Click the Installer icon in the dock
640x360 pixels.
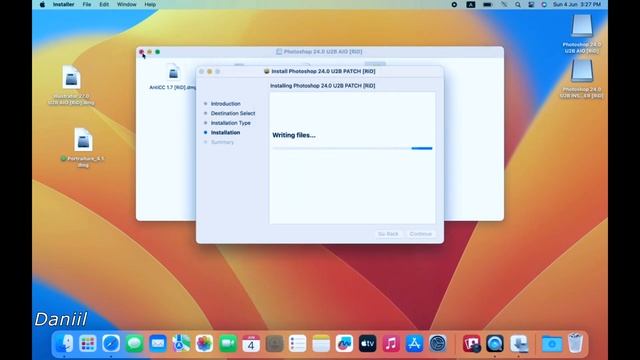pos(518,343)
